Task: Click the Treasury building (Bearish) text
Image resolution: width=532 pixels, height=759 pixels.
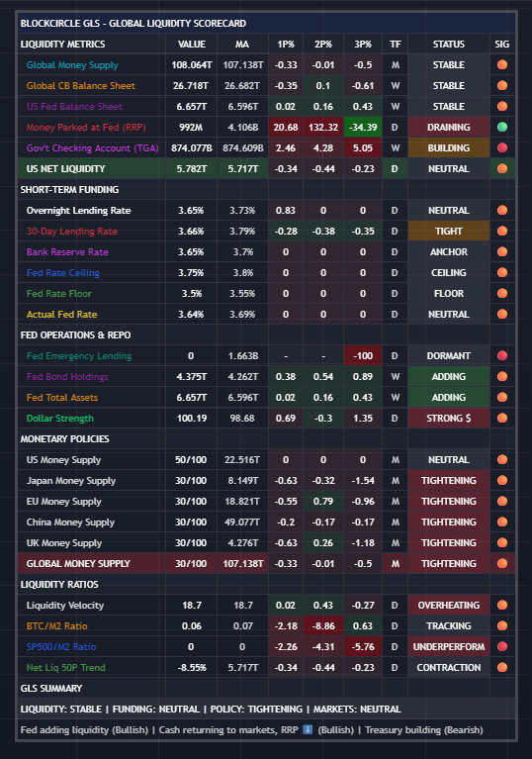Action: (x=423, y=729)
